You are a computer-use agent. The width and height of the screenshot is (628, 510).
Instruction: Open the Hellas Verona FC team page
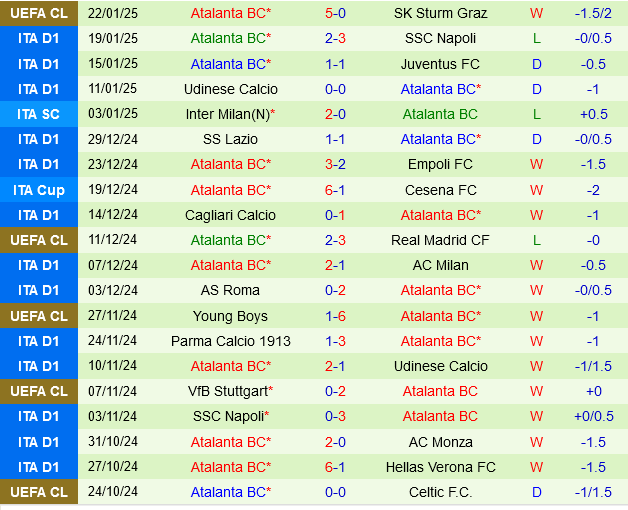coord(440,467)
